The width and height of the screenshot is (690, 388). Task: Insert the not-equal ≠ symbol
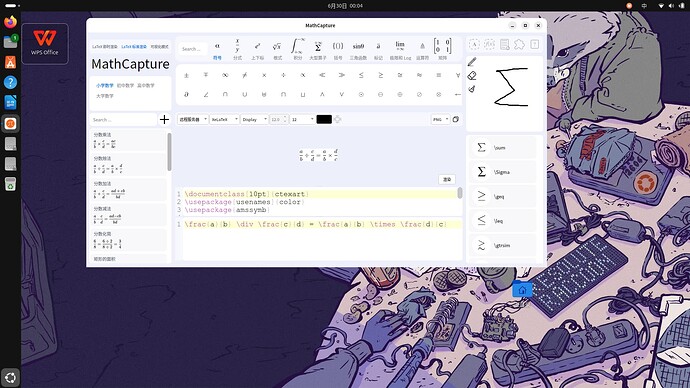pyautogui.click(x=245, y=75)
